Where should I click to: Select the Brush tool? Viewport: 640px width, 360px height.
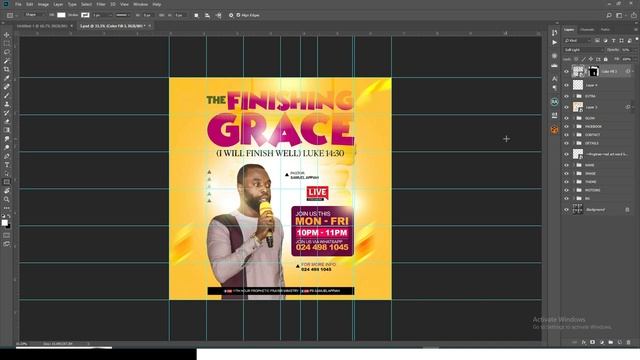[7, 95]
